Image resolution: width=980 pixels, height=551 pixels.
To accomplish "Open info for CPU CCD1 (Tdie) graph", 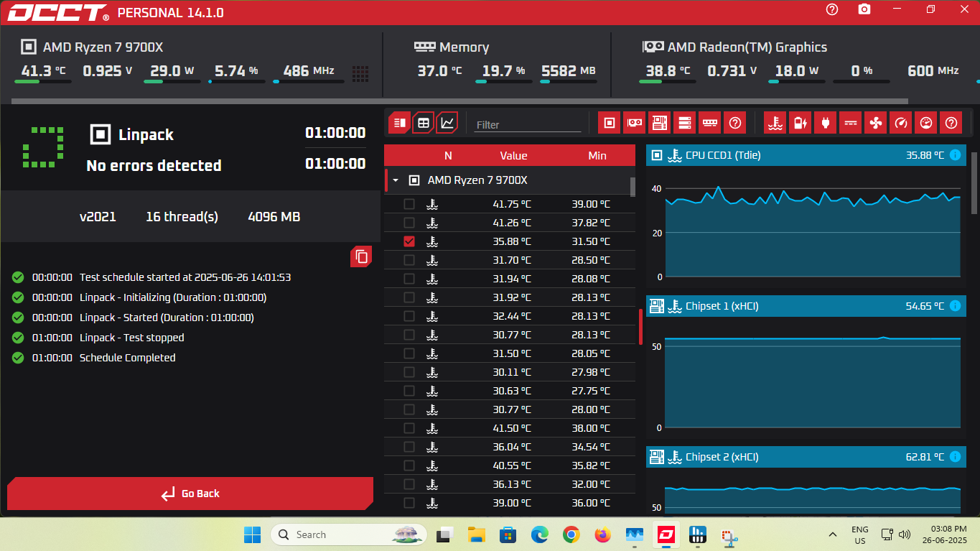I will pyautogui.click(x=955, y=155).
